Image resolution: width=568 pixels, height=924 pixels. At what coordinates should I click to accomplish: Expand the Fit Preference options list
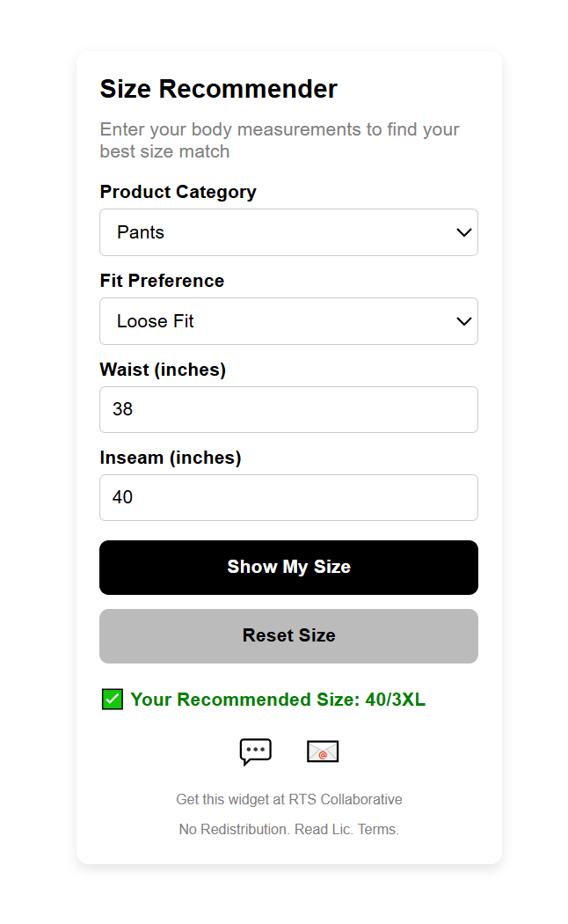(288, 321)
